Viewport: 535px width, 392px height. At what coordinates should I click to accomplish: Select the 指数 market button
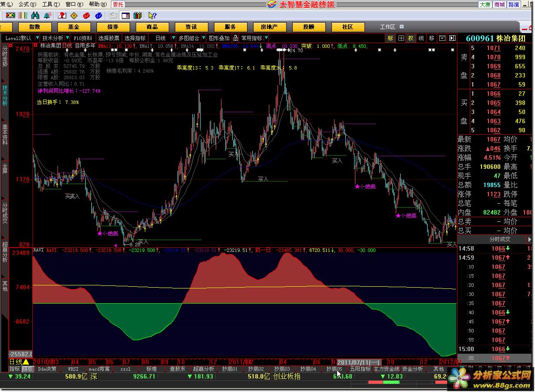(x=35, y=27)
